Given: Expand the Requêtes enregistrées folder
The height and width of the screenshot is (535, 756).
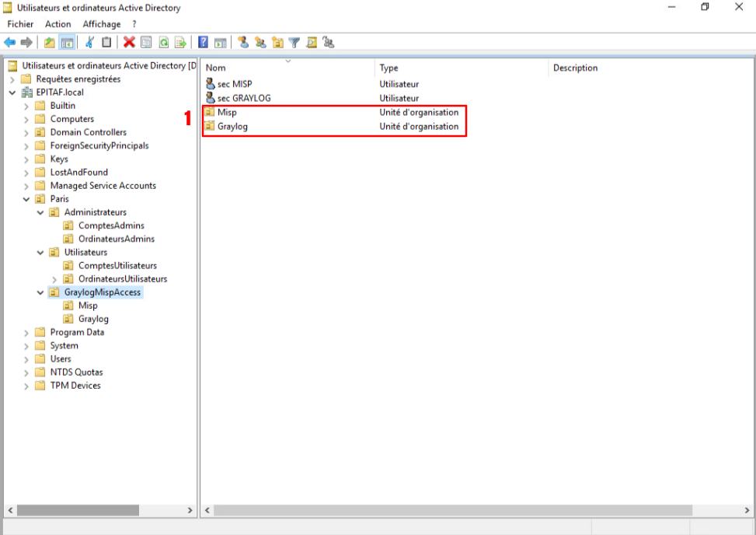Looking at the screenshot, I should [x=12, y=79].
